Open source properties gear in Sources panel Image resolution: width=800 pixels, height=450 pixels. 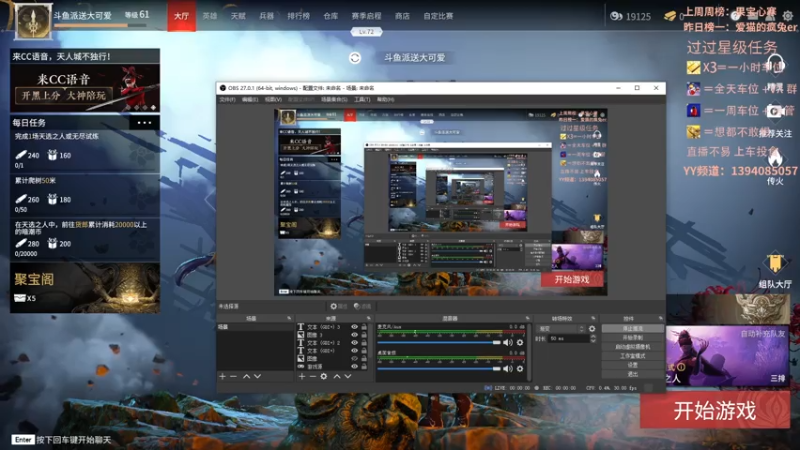323,377
